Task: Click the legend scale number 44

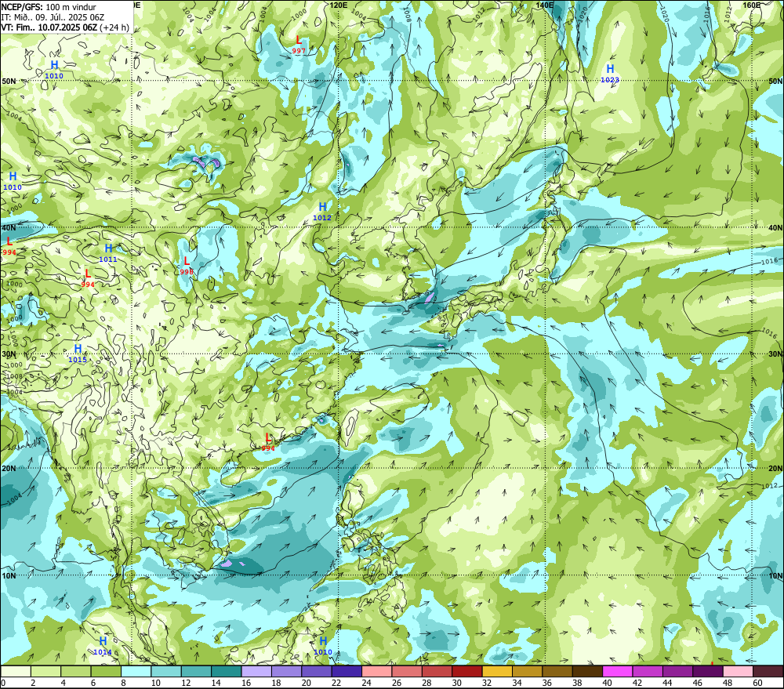Action: click(x=667, y=683)
